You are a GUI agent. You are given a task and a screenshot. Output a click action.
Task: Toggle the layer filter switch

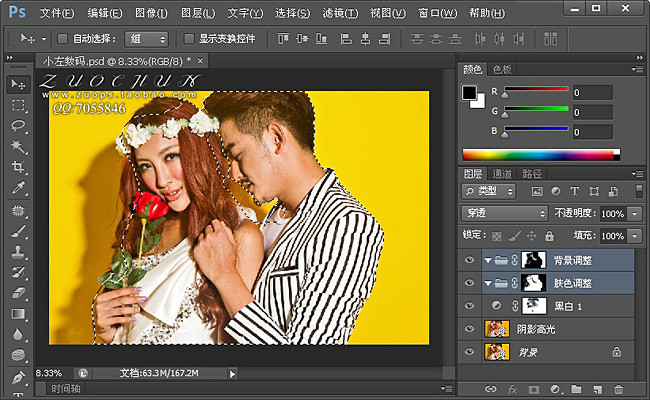[x=639, y=191]
